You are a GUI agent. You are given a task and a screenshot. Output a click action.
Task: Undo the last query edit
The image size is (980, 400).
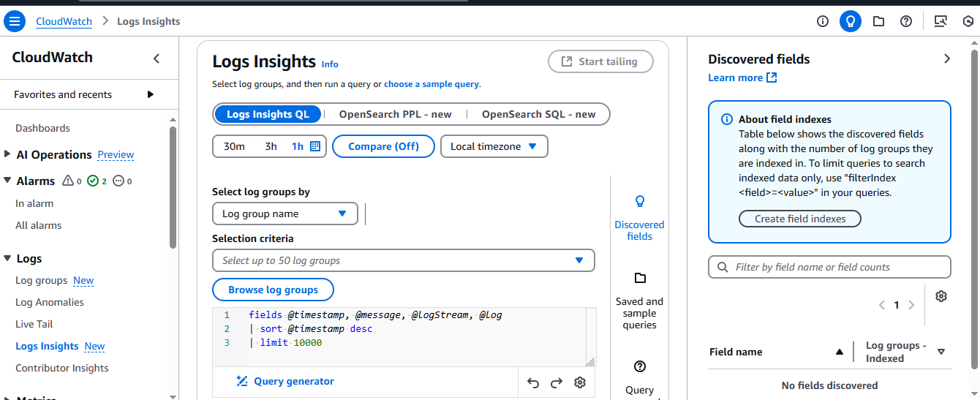pyautogui.click(x=533, y=382)
